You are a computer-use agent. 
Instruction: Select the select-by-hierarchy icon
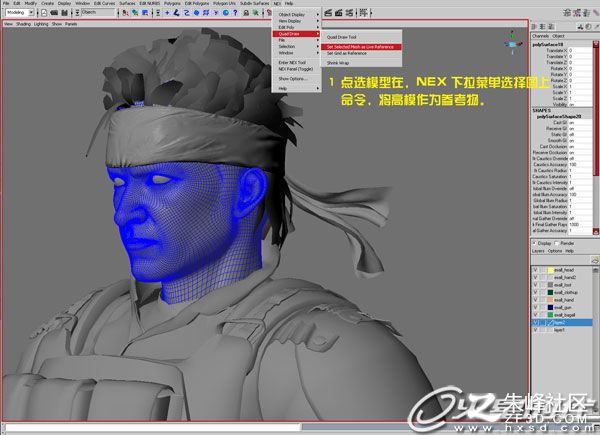tap(125, 13)
